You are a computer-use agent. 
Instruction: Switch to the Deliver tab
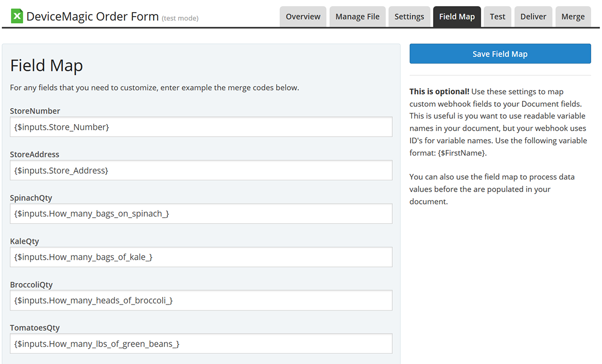pos(533,17)
